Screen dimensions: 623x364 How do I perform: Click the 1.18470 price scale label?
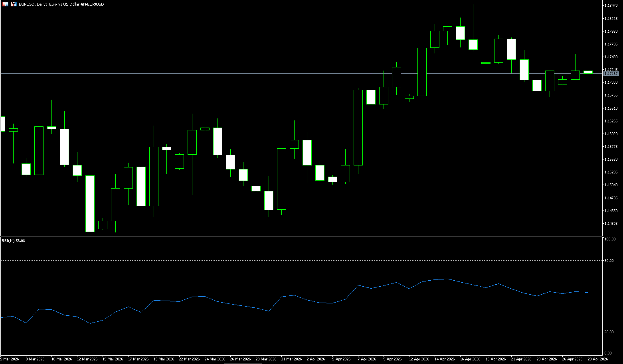point(611,6)
